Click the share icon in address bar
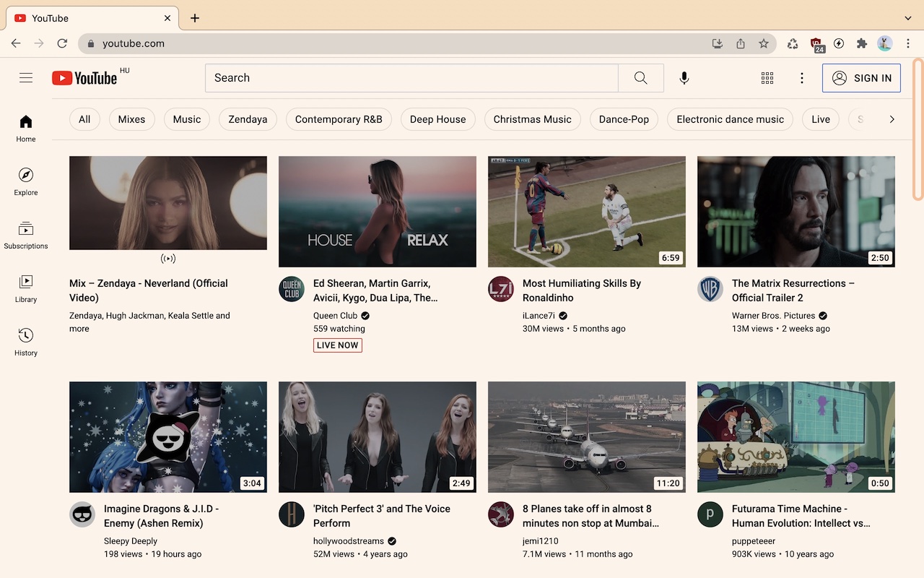The image size is (924, 578). coord(741,43)
